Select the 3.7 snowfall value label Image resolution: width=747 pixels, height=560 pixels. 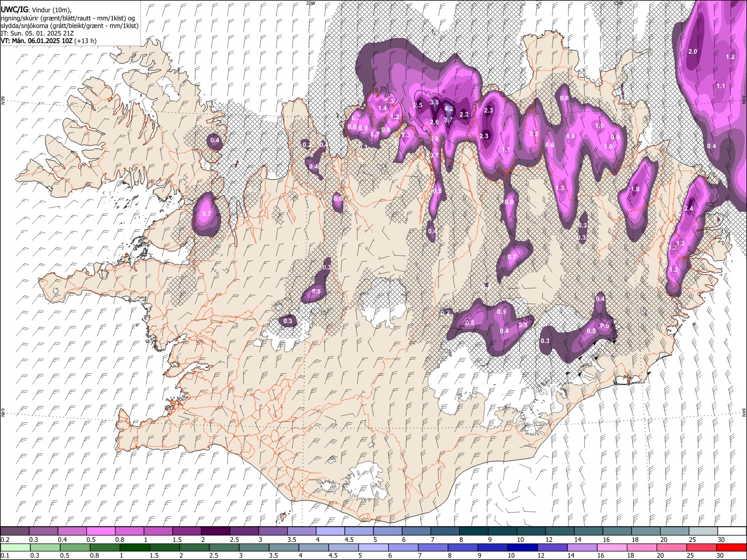click(448, 120)
